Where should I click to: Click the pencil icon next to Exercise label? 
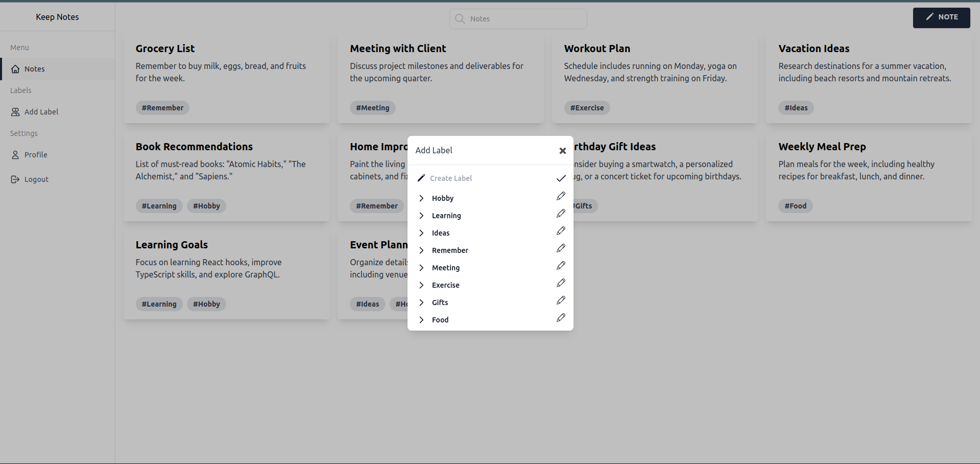(560, 283)
